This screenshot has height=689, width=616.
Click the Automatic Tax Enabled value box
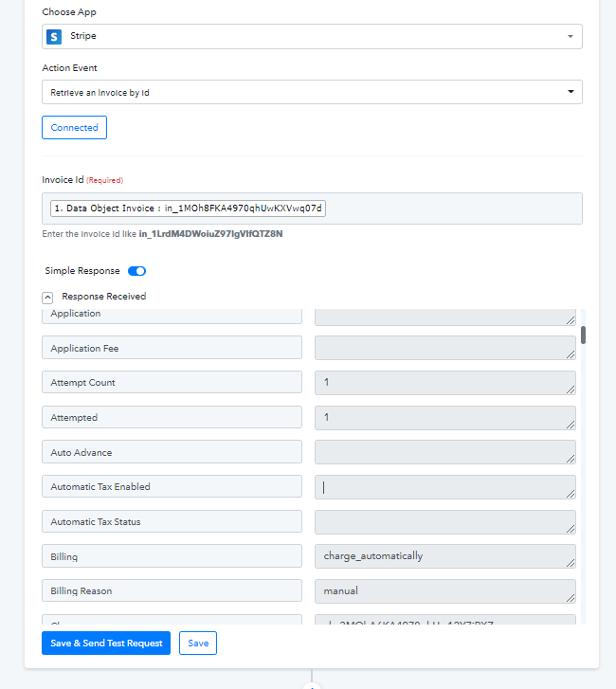point(445,487)
